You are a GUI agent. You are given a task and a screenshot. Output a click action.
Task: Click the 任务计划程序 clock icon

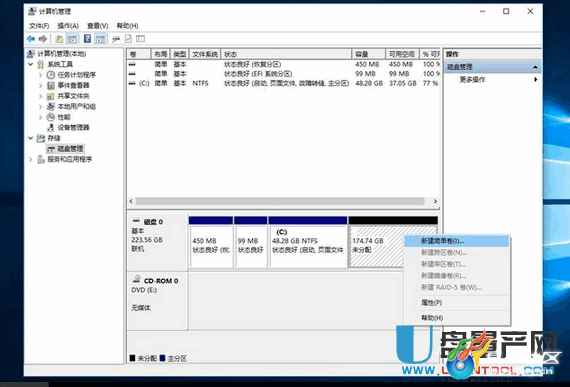tap(51, 75)
